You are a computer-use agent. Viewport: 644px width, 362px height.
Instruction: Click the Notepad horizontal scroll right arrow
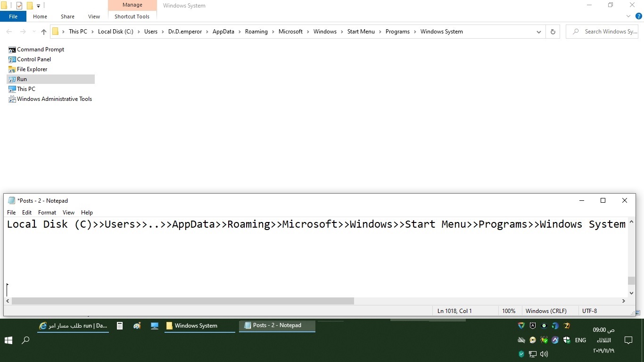click(x=624, y=301)
